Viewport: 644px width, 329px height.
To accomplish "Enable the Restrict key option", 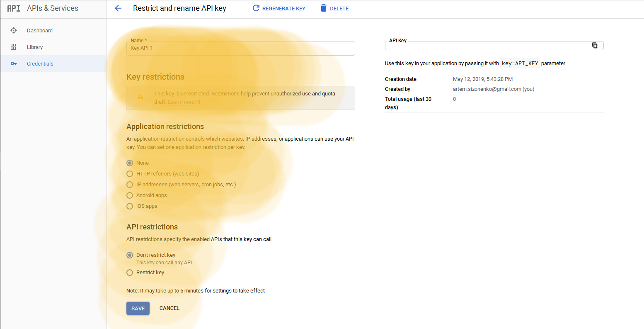I will (130, 272).
